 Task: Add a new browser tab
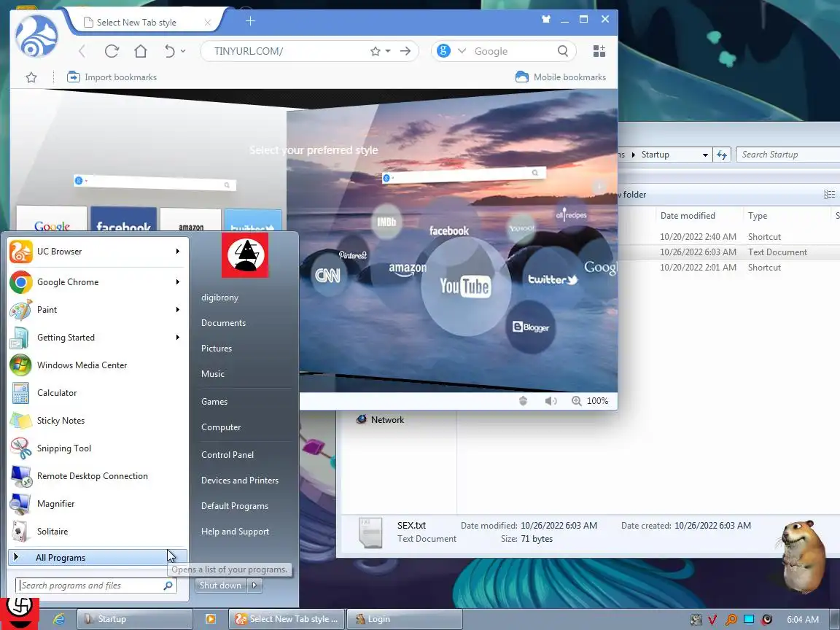click(x=250, y=21)
